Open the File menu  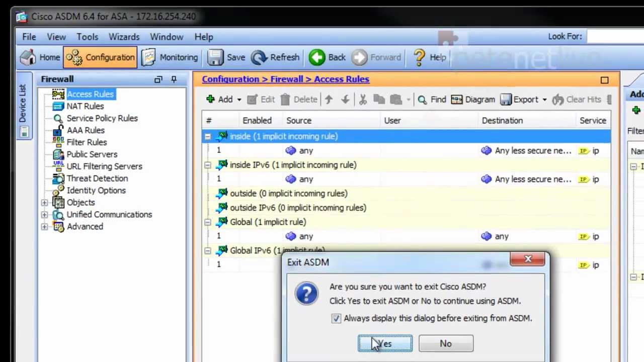pos(29,37)
